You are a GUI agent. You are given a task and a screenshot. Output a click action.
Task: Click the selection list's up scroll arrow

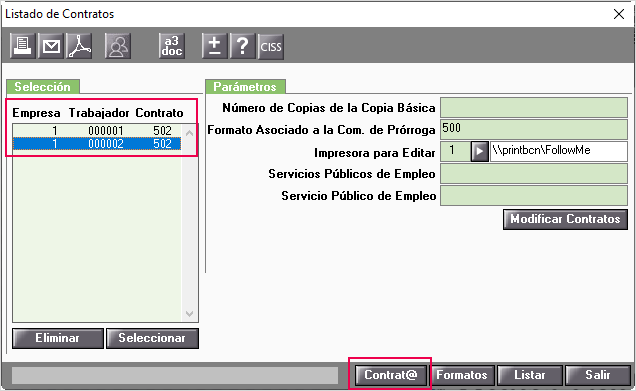189,132
